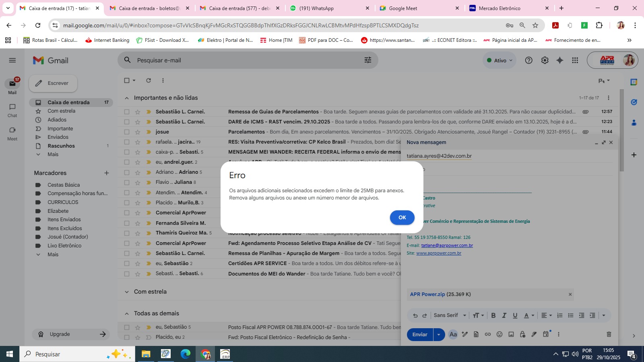The image size is (644, 362).
Task: Remove the APR Power.zip attachment
Action: pyautogui.click(x=570, y=294)
